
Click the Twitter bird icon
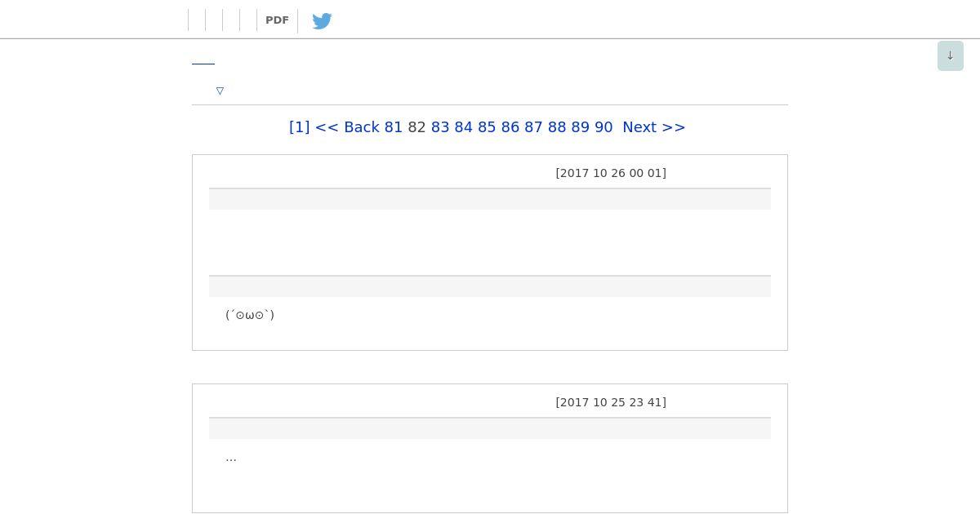(322, 20)
